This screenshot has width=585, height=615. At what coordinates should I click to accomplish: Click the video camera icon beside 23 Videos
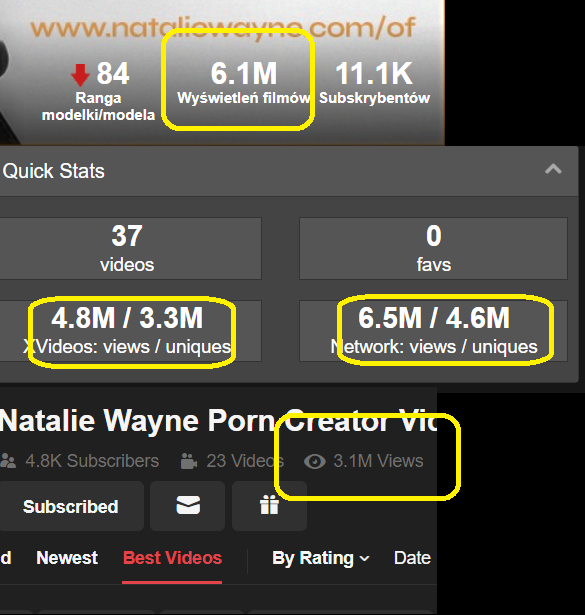click(x=189, y=461)
